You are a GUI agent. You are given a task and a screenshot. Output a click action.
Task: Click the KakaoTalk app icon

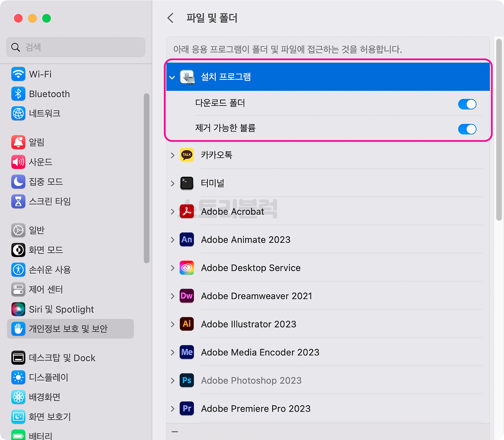[x=187, y=155]
